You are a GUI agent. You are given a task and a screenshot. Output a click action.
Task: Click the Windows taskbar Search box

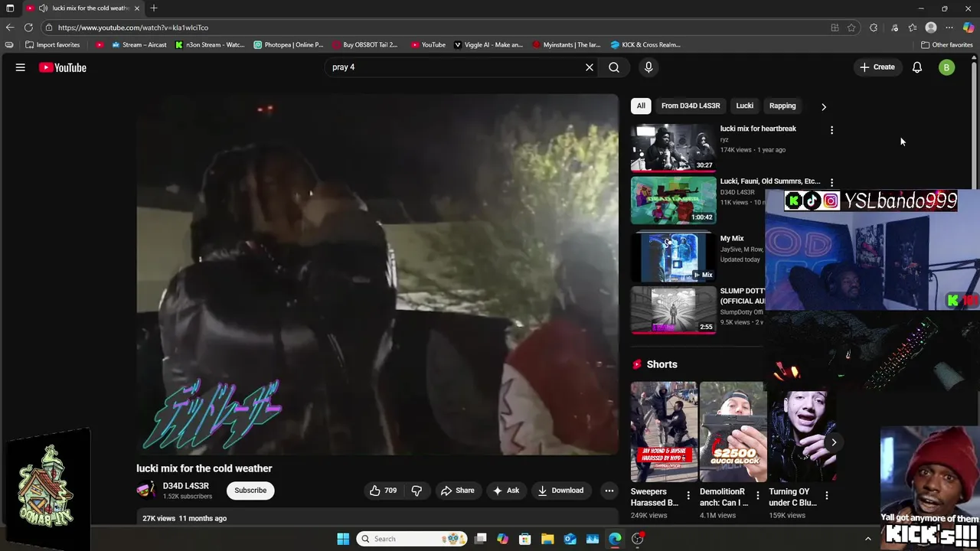click(x=411, y=539)
